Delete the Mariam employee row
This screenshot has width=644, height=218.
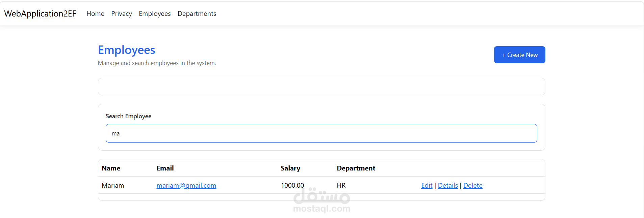[473, 185]
